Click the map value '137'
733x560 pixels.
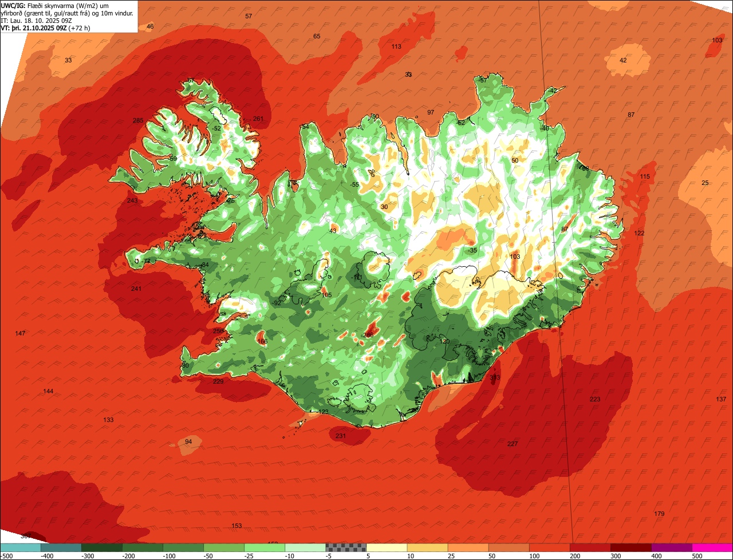(721, 399)
